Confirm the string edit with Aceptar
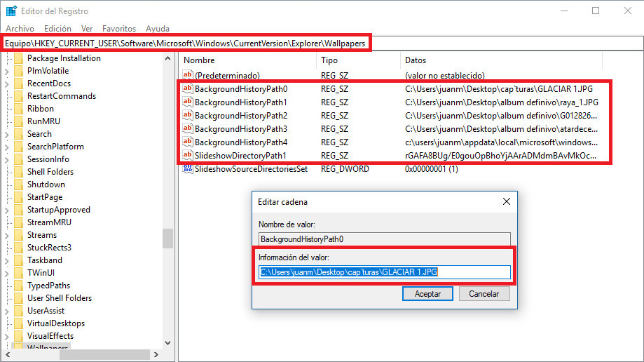Image resolution: width=644 pixels, height=362 pixels. click(x=427, y=294)
